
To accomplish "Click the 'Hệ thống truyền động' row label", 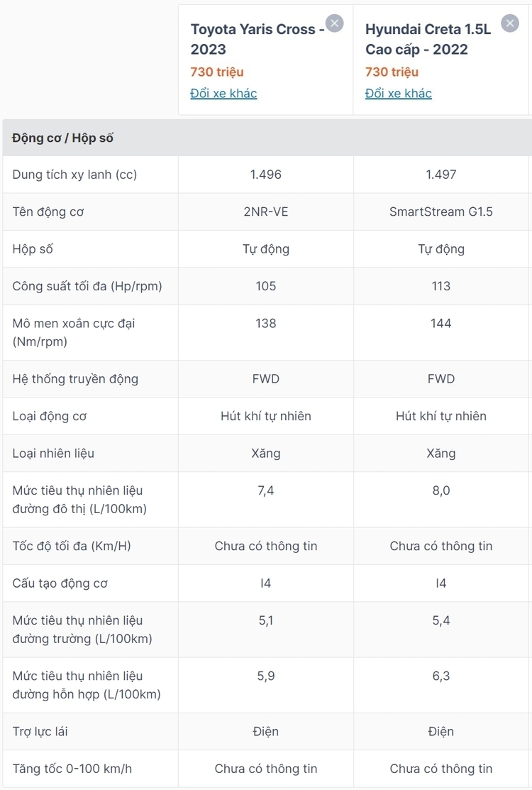I will [75, 379].
